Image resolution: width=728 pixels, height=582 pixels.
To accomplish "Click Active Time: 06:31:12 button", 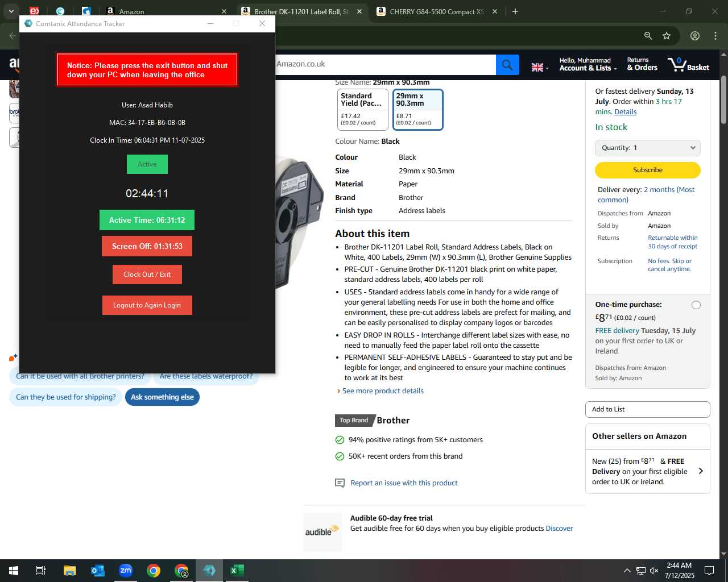I will click(147, 220).
